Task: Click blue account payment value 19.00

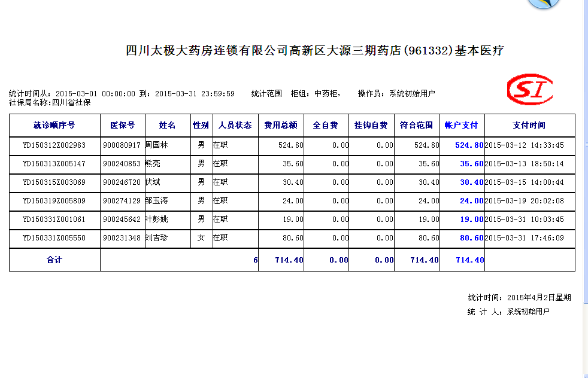Action: tap(472, 220)
